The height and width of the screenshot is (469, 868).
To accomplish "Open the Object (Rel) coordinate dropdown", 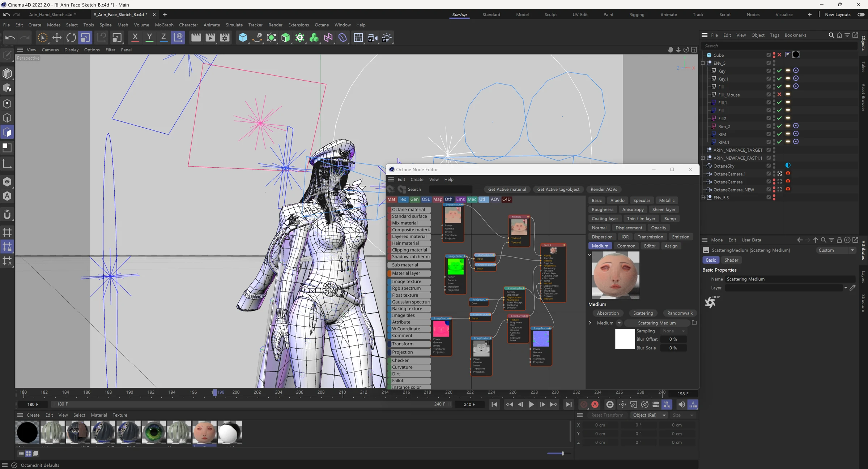I will 649,415.
